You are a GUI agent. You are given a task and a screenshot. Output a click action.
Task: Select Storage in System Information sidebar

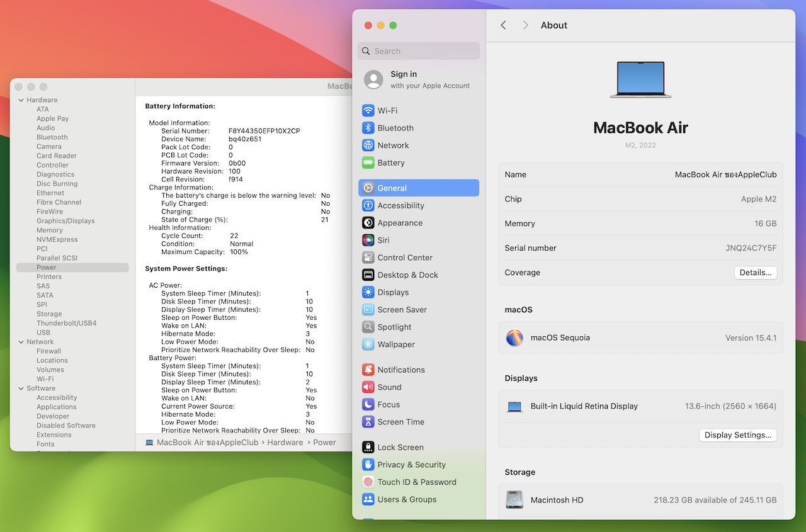click(x=49, y=314)
